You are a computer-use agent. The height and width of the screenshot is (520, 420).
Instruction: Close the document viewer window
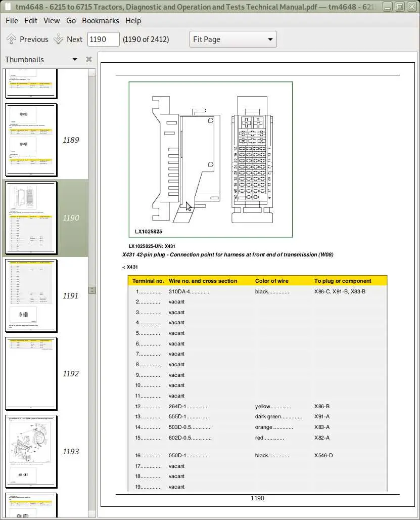[412, 7]
